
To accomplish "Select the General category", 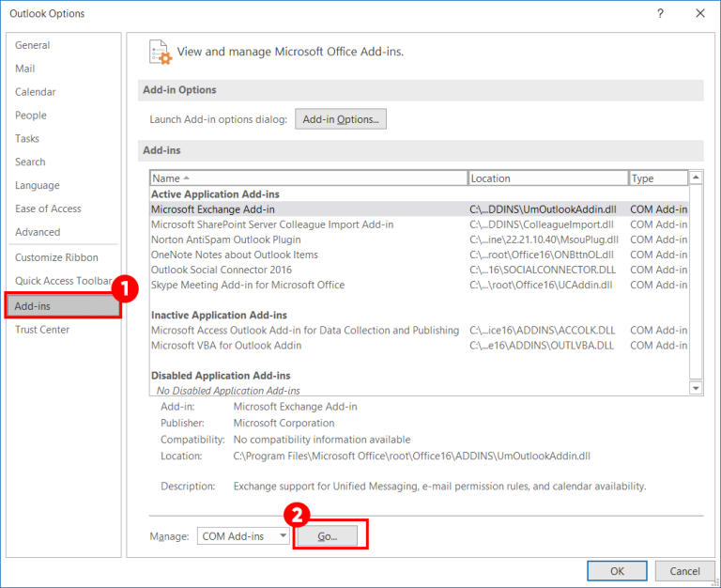I will (x=33, y=45).
